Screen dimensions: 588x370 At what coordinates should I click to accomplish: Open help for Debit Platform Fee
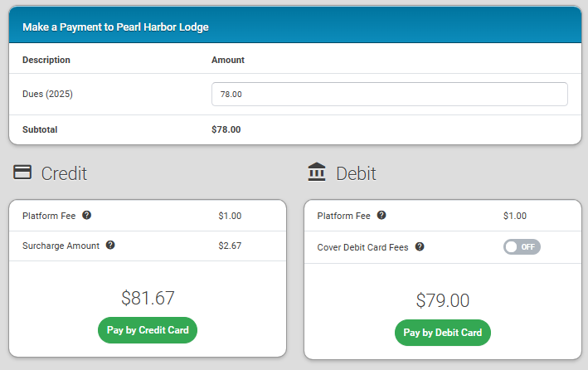point(381,216)
